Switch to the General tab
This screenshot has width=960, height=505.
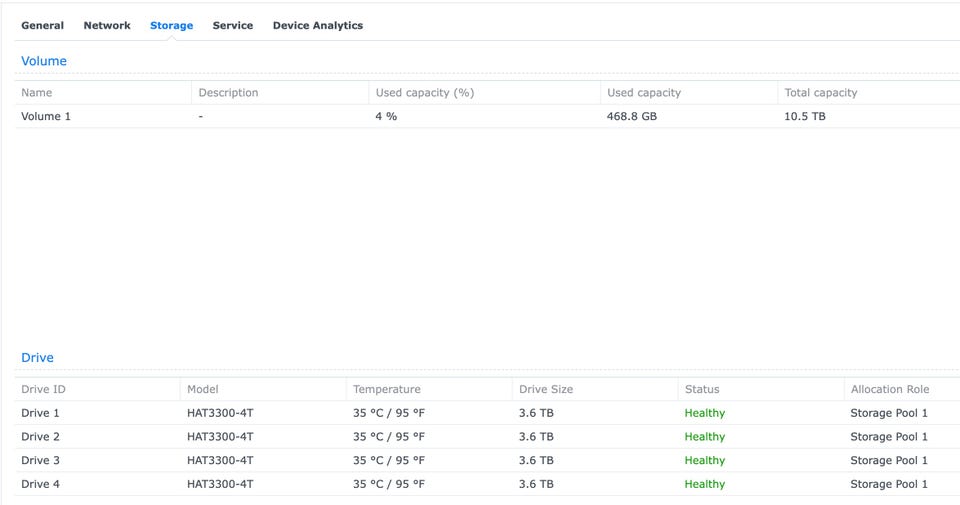(x=42, y=25)
